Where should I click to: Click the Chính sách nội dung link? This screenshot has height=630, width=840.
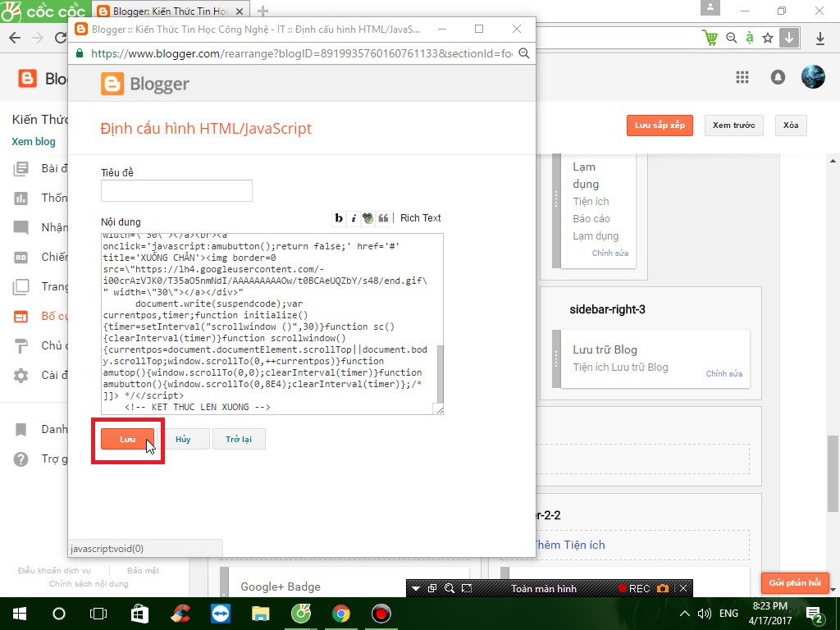(89, 583)
